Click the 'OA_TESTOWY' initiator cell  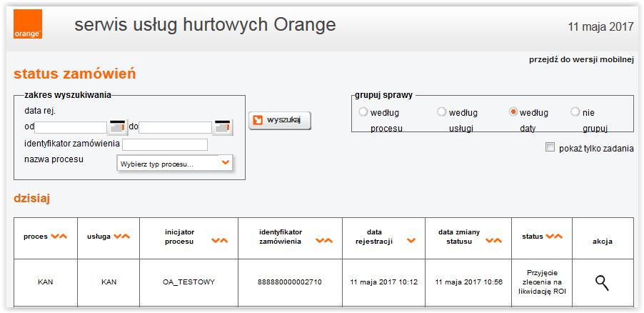coord(189,282)
